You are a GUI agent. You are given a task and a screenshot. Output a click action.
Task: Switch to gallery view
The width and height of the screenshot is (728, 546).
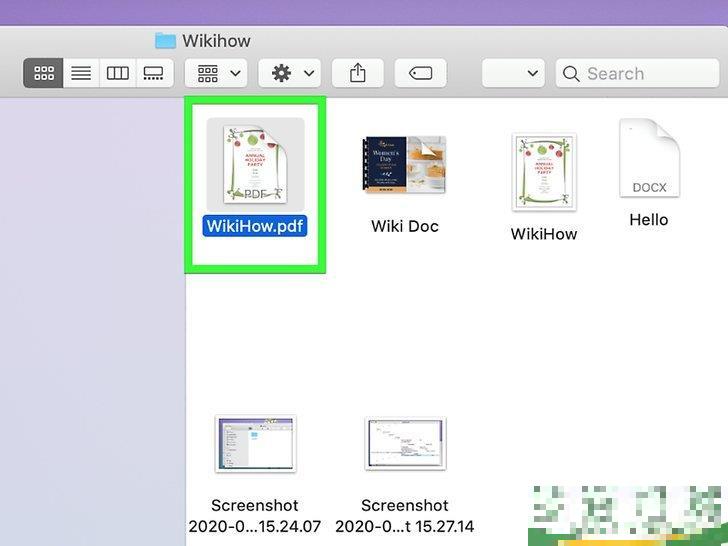pyautogui.click(x=153, y=73)
